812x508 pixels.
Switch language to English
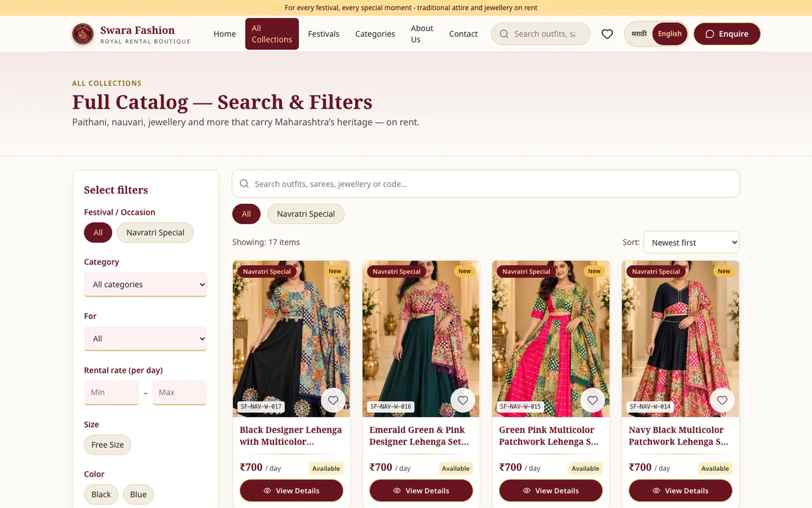click(x=670, y=34)
